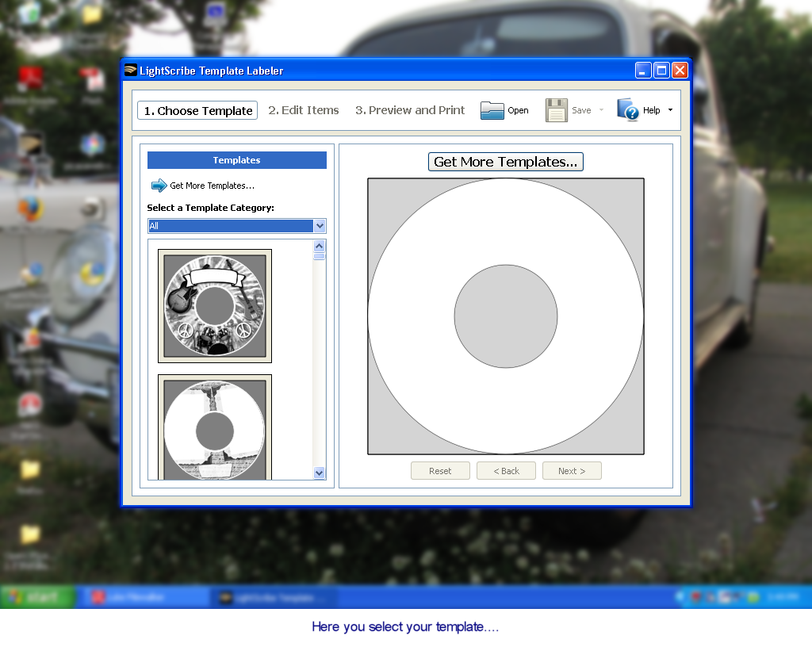812x647 pixels.
Task: Switch to 2. Edit Items step
Action: [x=304, y=110]
